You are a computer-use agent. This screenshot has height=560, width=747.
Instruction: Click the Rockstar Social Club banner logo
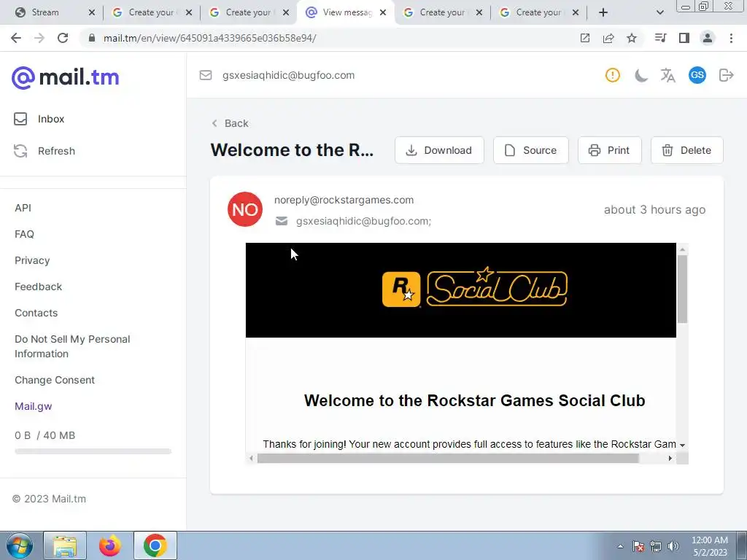point(474,288)
